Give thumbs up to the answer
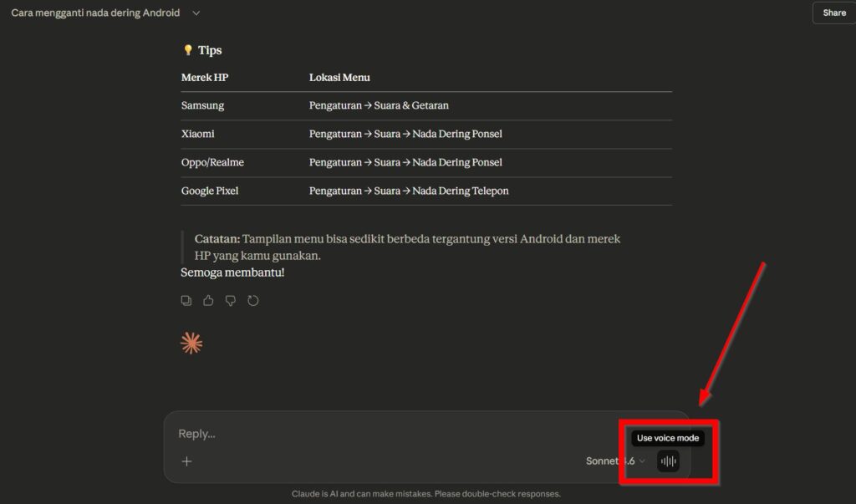 click(x=208, y=300)
